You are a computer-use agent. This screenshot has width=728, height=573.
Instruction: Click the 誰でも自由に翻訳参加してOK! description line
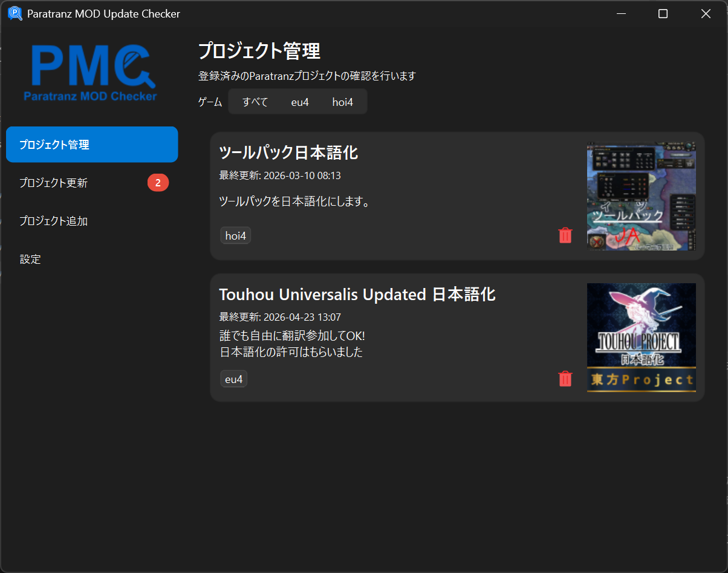292,336
